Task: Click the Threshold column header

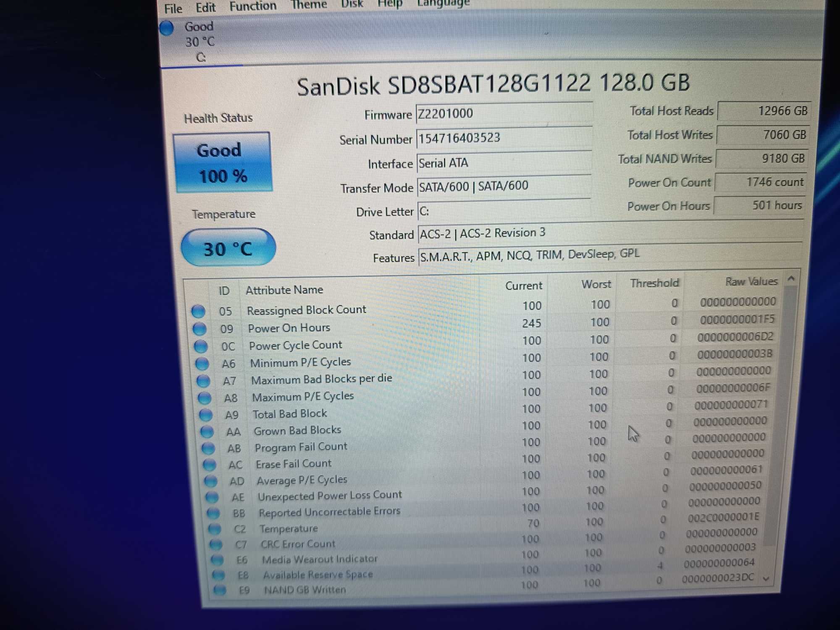Action: pos(654,283)
